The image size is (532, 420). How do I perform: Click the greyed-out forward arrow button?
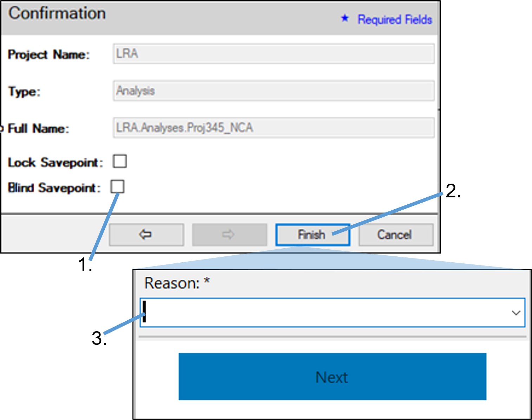click(x=229, y=235)
